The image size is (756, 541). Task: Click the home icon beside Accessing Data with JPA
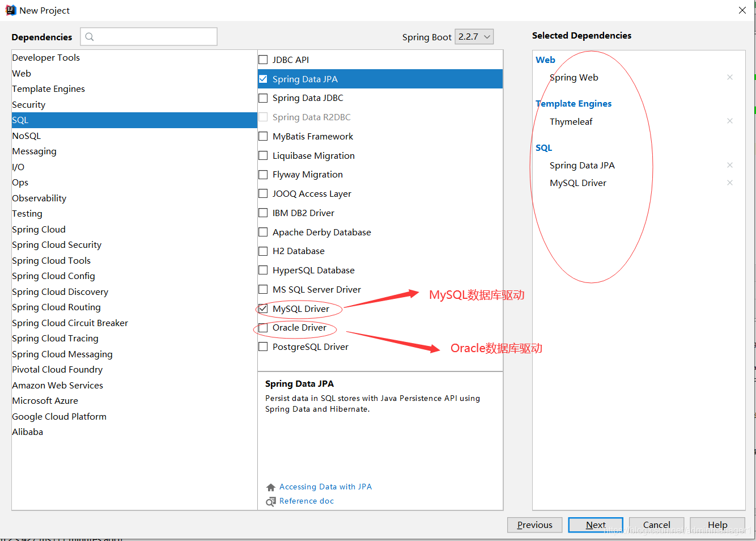(x=271, y=487)
